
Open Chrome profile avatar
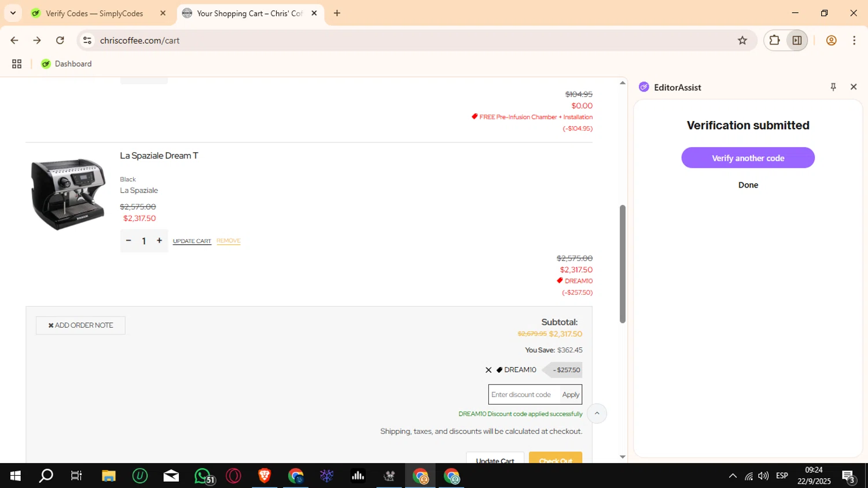click(831, 41)
